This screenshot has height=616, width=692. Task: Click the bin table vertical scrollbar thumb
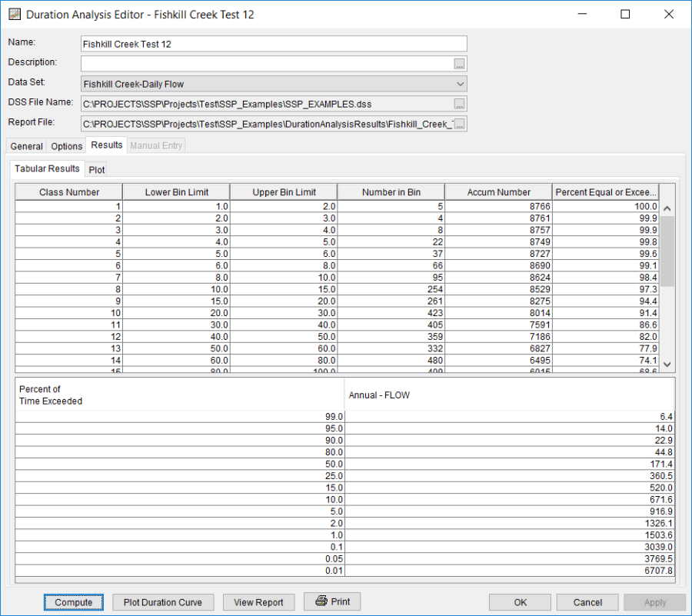click(x=667, y=251)
